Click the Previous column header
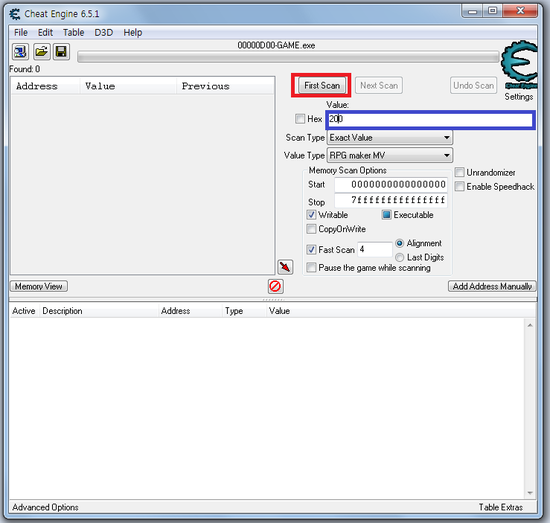Viewport: 550px width, 523px height. coord(225,86)
